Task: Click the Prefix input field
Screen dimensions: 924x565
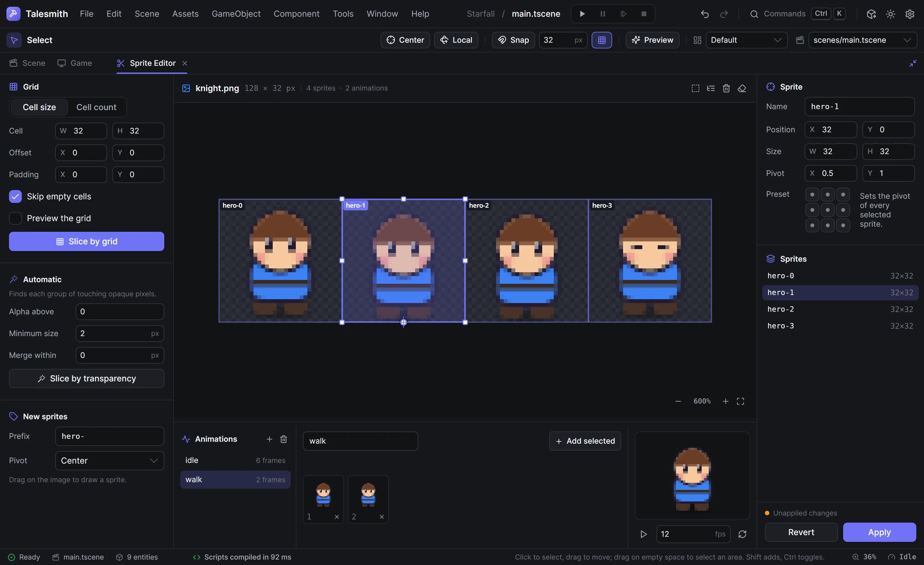Action: [x=109, y=436]
